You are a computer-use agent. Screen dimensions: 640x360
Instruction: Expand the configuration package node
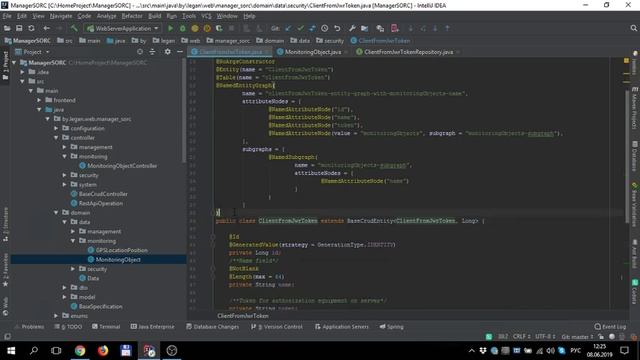[x=56, y=128]
